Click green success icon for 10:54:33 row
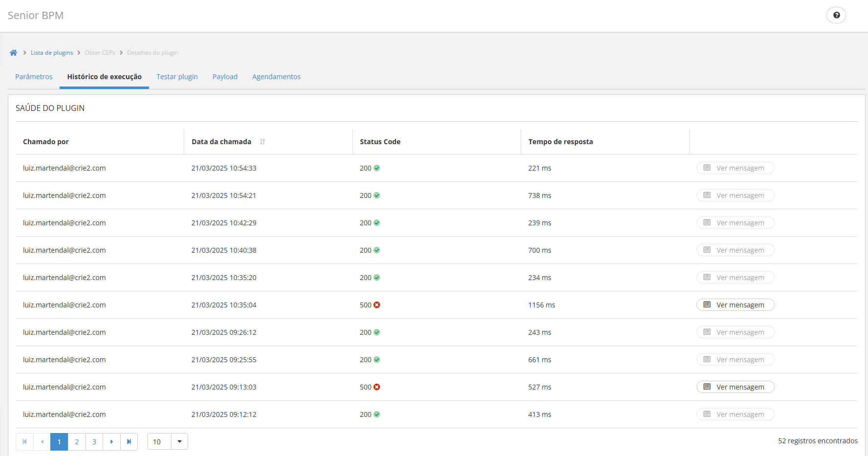 (x=377, y=168)
